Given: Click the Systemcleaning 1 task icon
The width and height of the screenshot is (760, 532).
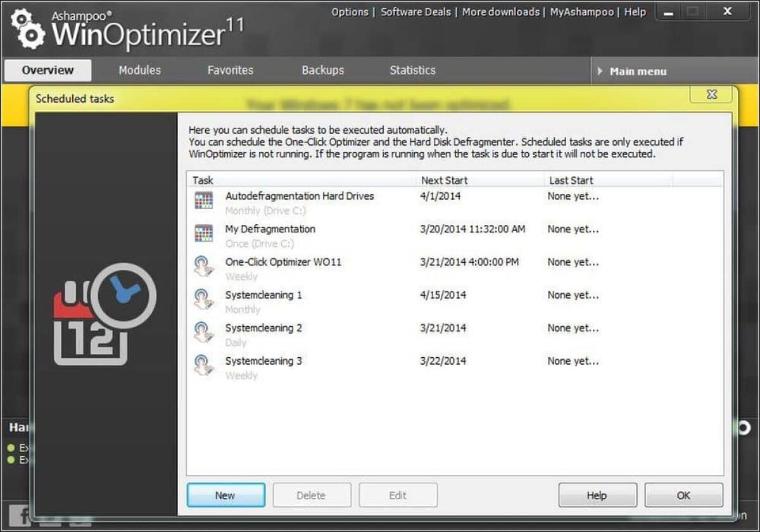Looking at the screenshot, I should [x=205, y=298].
